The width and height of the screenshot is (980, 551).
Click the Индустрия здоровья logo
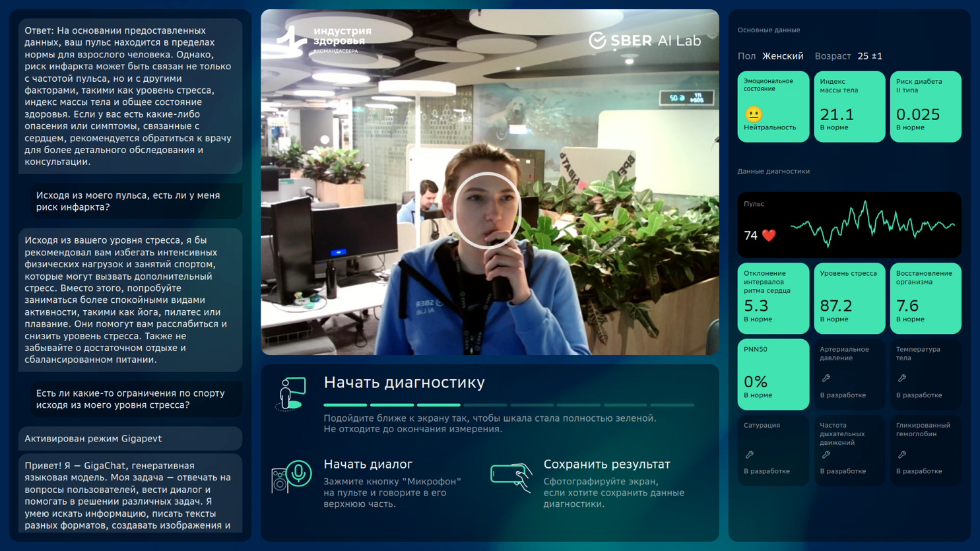324,40
